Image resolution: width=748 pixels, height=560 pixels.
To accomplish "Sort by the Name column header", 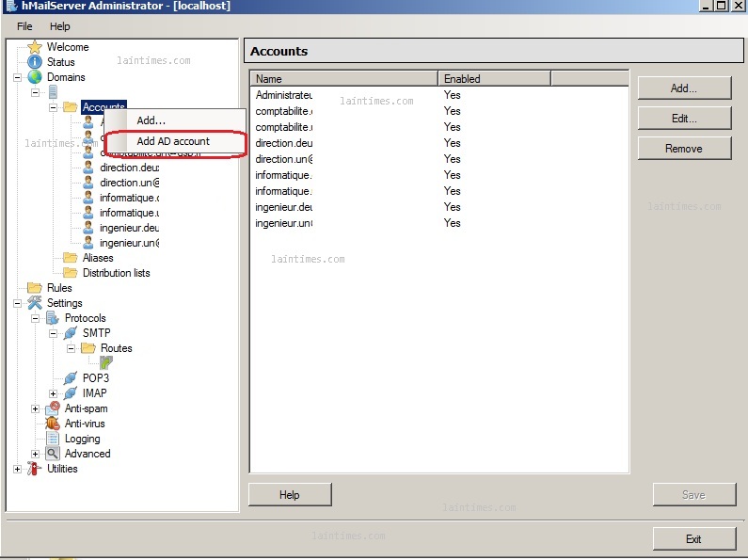I will (344, 79).
